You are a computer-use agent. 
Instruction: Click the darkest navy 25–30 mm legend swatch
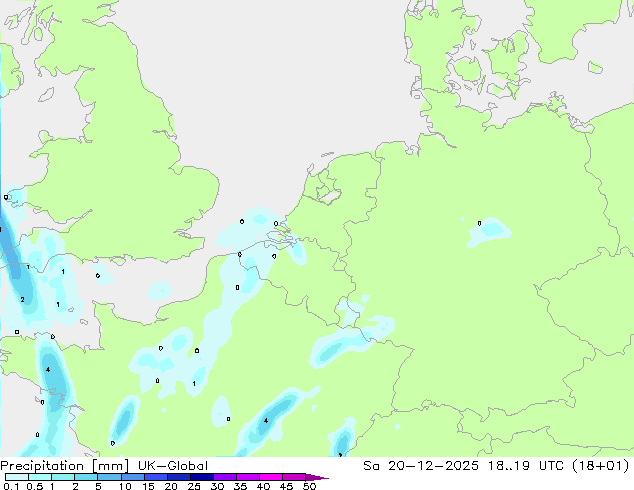point(201,477)
